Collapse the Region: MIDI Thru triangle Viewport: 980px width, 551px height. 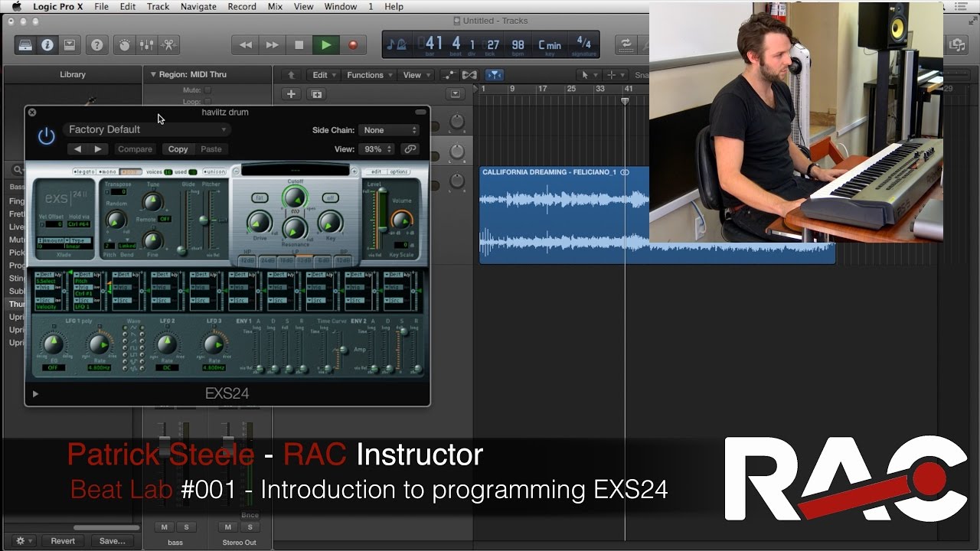coord(152,74)
